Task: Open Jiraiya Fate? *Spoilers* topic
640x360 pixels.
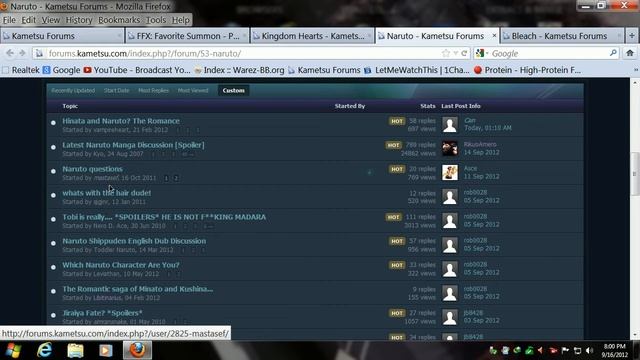Action: (102, 313)
